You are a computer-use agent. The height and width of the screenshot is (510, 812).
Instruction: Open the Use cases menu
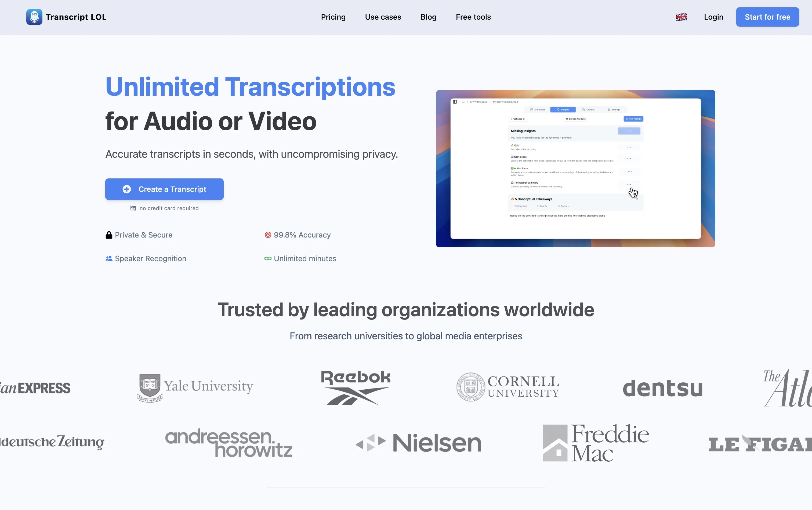point(383,17)
